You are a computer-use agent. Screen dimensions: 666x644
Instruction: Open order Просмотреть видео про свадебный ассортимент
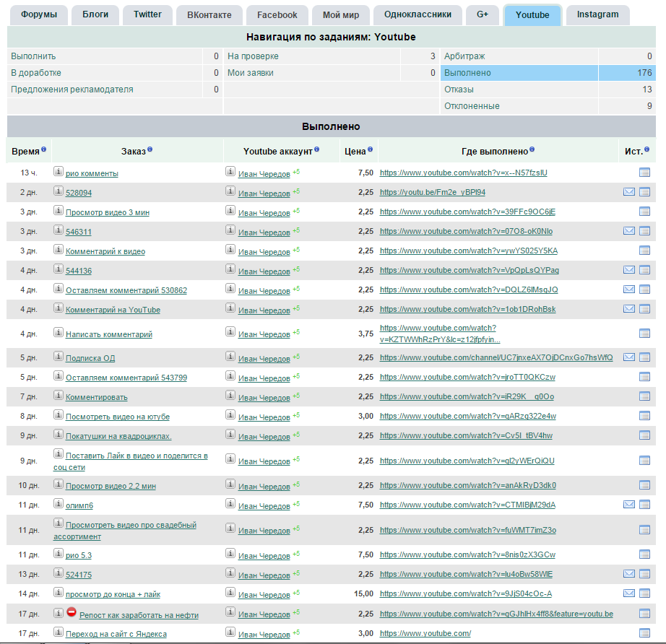tap(125, 531)
